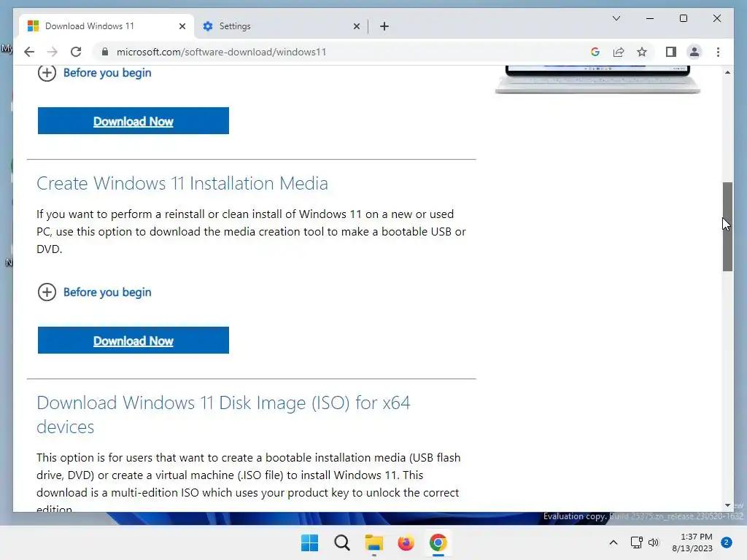Screen dimensions: 747x560
Task: Click the page scrollbar thumb
Action: click(727, 227)
